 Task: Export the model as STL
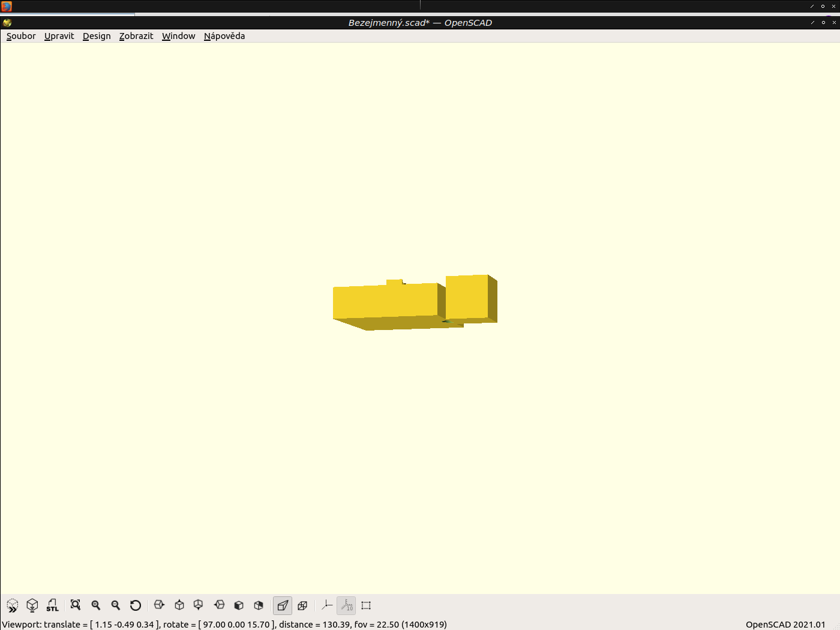(x=52, y=605)
